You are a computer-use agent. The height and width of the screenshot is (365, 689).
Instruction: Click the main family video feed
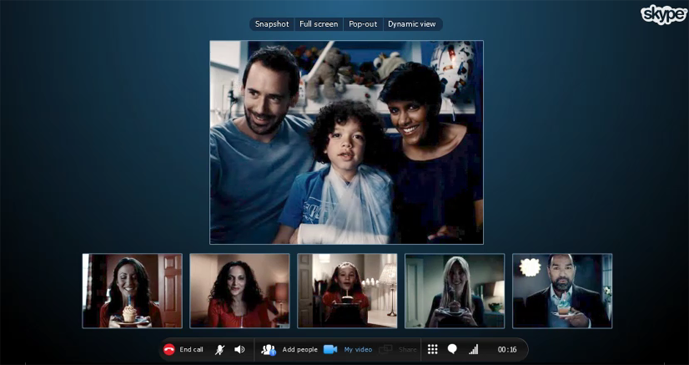[x=346, y=142]
